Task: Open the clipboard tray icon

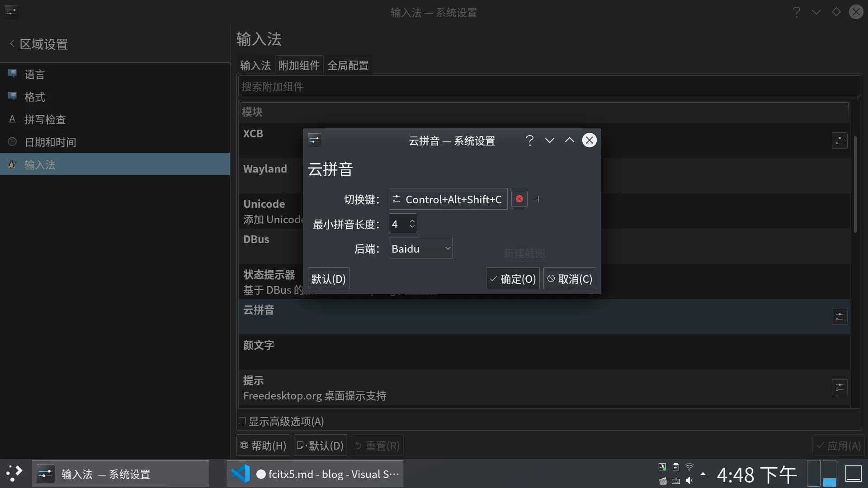Action: pos(676,467)
